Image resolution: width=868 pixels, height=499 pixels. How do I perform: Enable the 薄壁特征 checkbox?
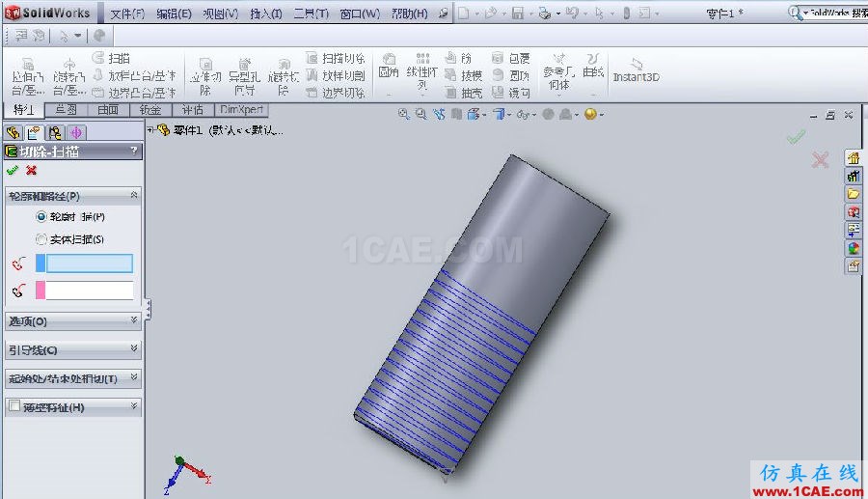(x=14, y=406)
